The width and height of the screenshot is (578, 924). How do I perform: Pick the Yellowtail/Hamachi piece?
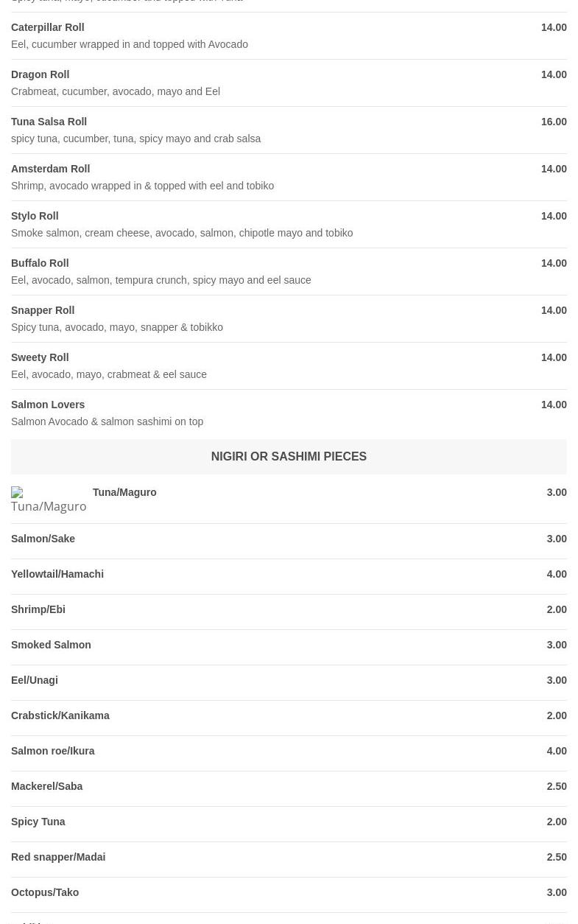coord(57,574)
